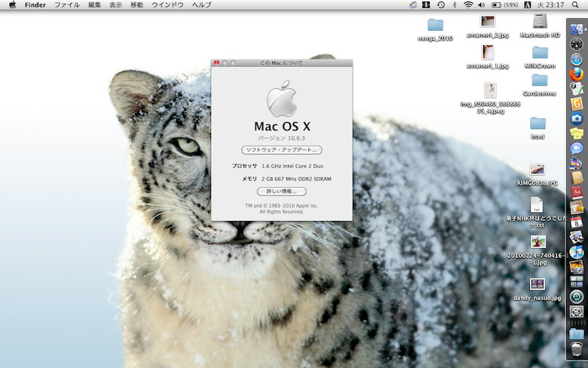
Task: Open Preview from the Dock
Action: pos(577,237)
